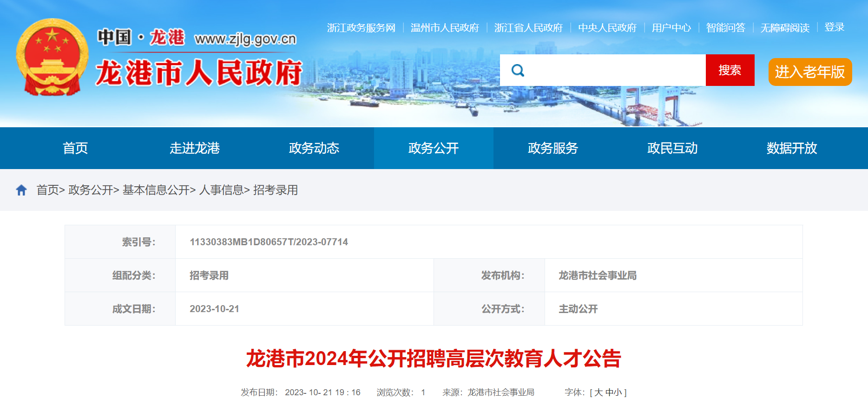
Task: Click the 浏览次数 view count
Action: click(401, 392)
